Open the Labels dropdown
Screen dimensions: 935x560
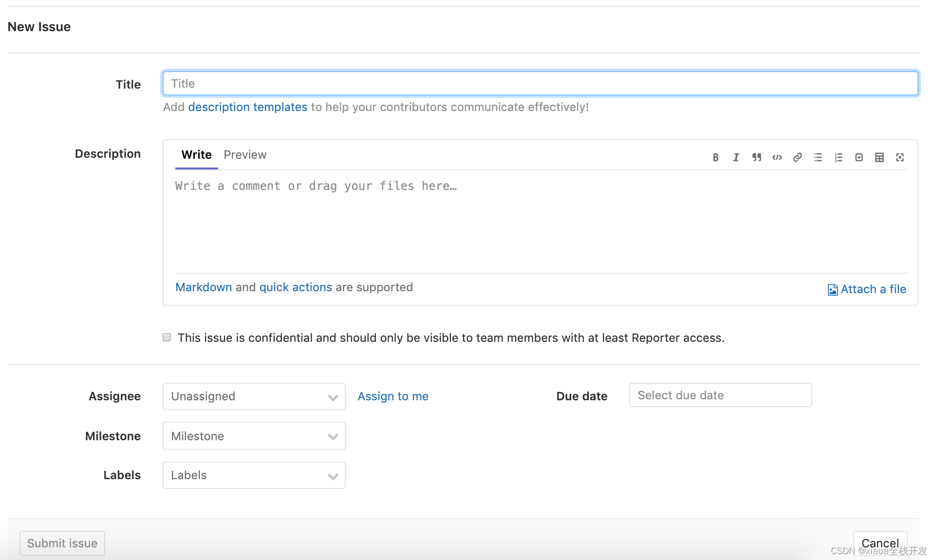(254, 475)
